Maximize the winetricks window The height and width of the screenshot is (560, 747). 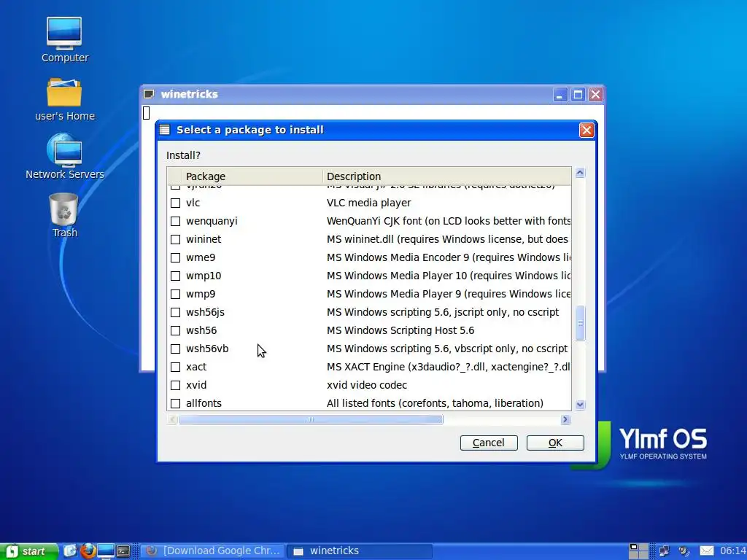coord(578,95)
